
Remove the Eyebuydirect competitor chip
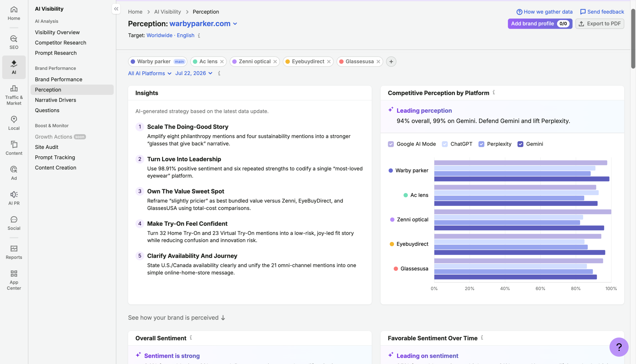click(x=329, y=62)
